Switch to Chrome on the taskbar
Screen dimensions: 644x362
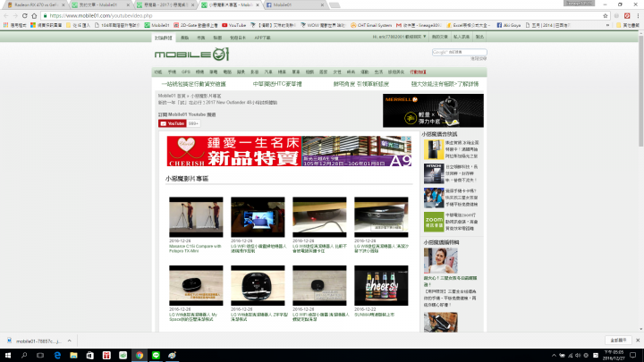pyautogui.click(x=140, y=355)
